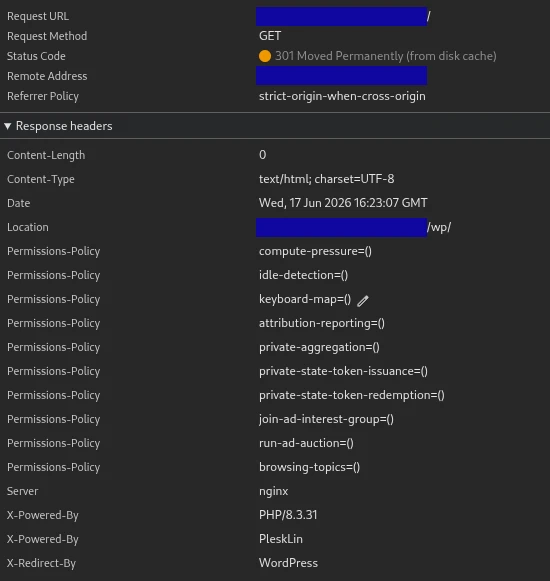
Task: Select the idle-detection=() policy value
Action: point(303,275)
